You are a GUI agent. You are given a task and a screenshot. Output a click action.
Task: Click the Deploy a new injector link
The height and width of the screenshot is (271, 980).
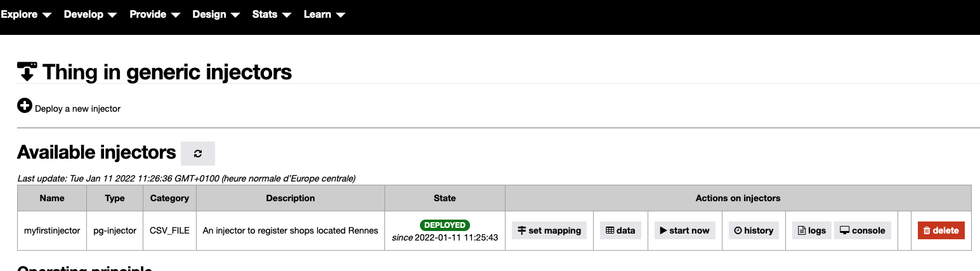point(77,109)
